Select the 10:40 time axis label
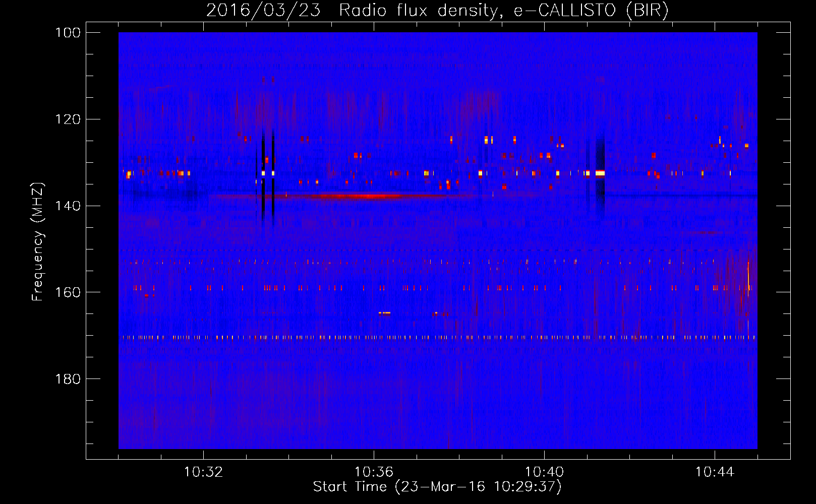This screenshot has height=504, width=816. pyautogui.click(x=544, y=472)
